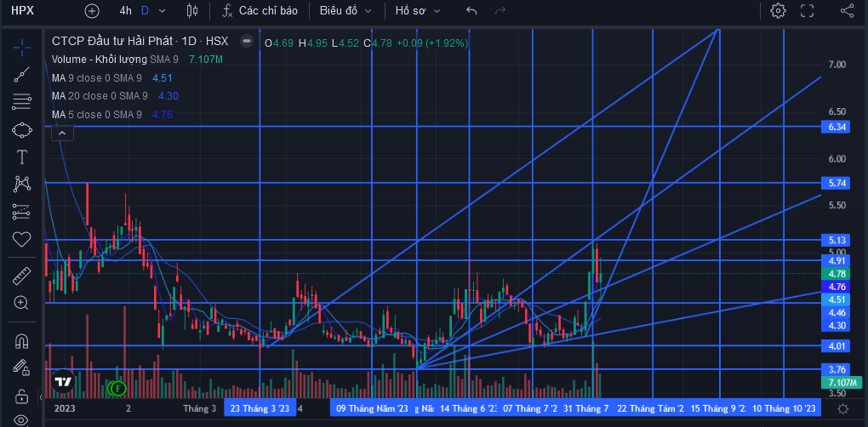Open chart settings gear
This screenshot has height=427, width=868.
click(779, 10)
